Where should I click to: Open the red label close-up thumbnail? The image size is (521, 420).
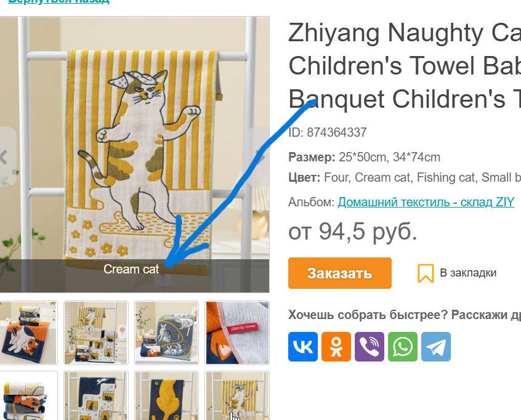(x=237, y=333)
